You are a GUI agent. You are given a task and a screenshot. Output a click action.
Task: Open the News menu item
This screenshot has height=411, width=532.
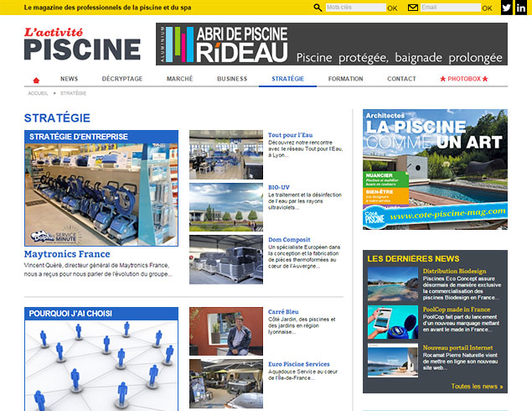pyautogui.click(x=70, y=79)
